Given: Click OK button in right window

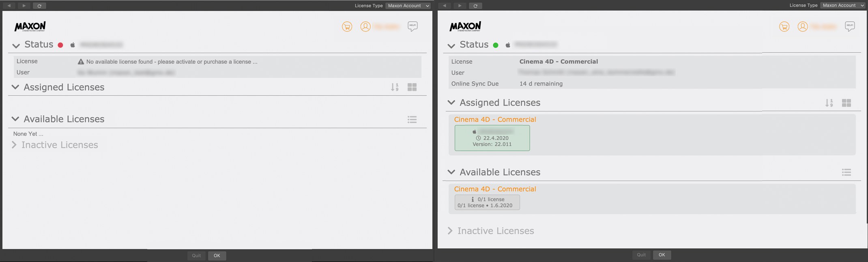Looking at the screenshot, I should point(662,255).
